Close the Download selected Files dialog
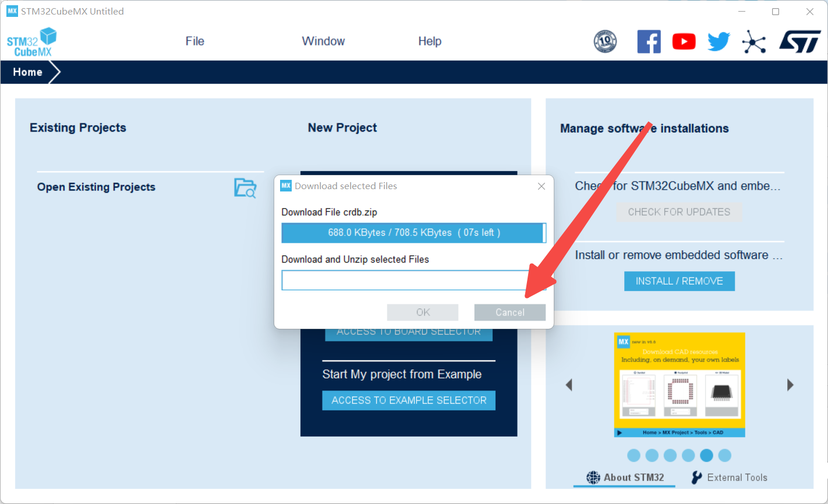The image size is (828, 504). [x=542, y=186]
